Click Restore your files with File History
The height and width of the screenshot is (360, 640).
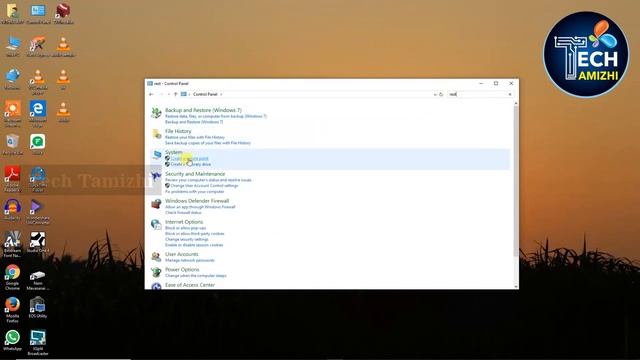pos(195,137)
